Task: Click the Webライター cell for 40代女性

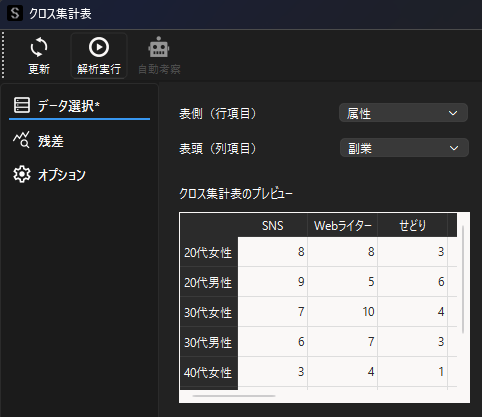Action: pyautogui.click(x=343, y=372)
